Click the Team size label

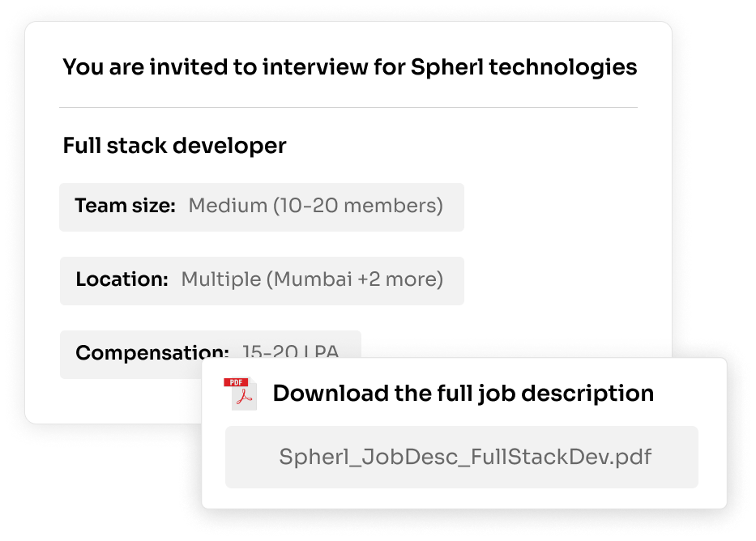coord(123,207)
